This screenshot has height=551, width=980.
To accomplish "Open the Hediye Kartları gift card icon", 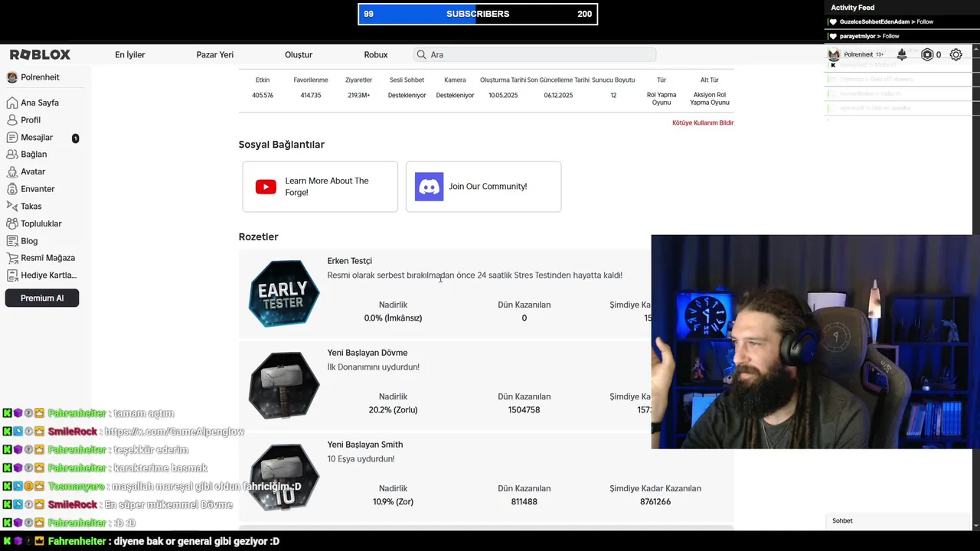I will click(x=12, y=275).
